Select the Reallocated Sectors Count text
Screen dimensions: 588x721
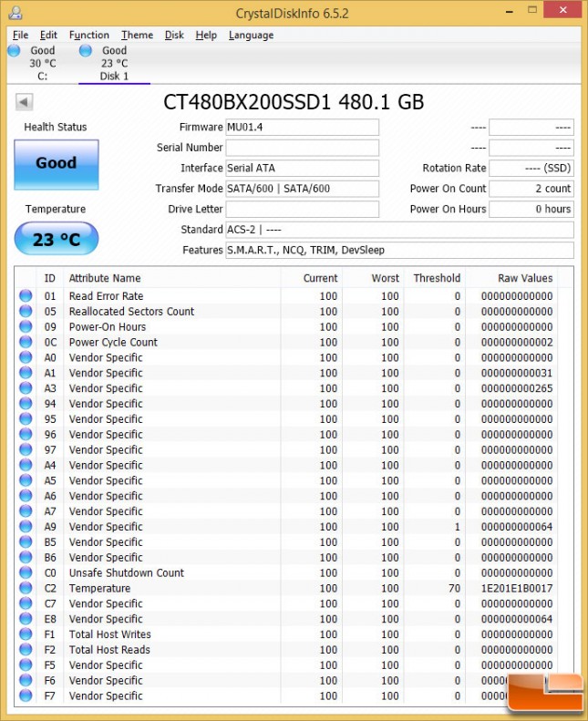tap(131, 312)
